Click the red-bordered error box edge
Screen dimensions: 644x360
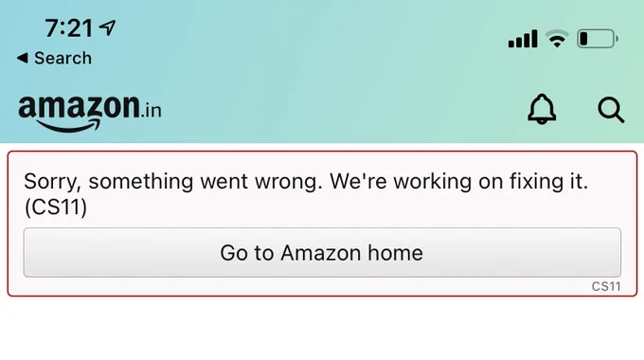(322, 152)
